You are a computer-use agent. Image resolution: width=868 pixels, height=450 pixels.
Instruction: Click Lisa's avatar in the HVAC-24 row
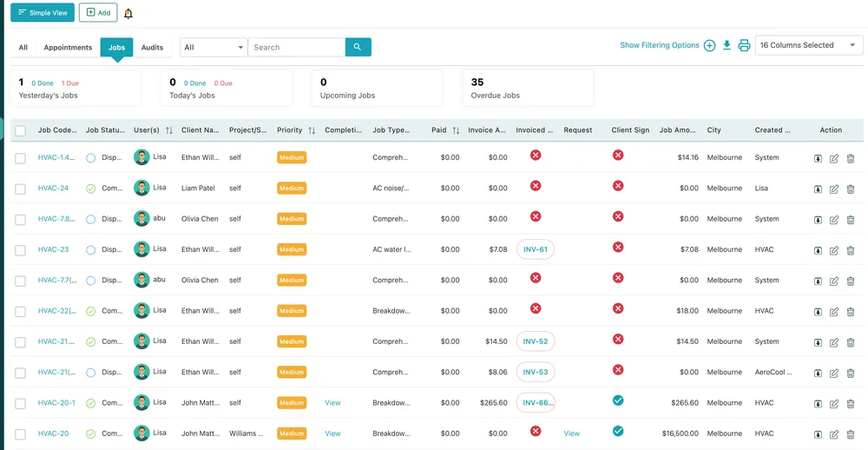tap(141, 188)
